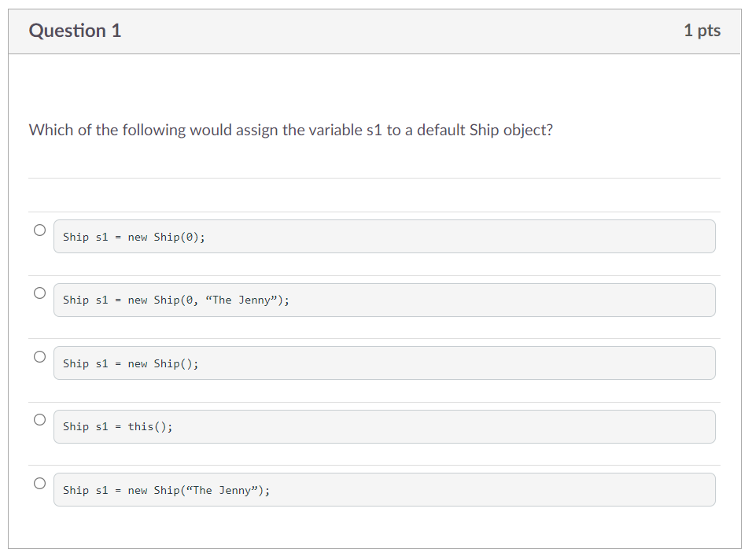Click the answer box containing new Ship(0);

384,236
